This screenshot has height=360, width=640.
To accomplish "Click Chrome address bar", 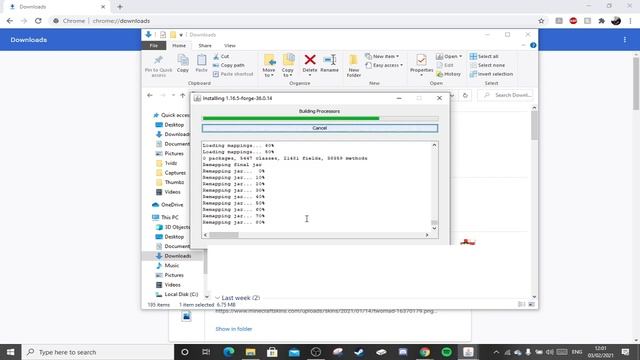I will (294, 21).
